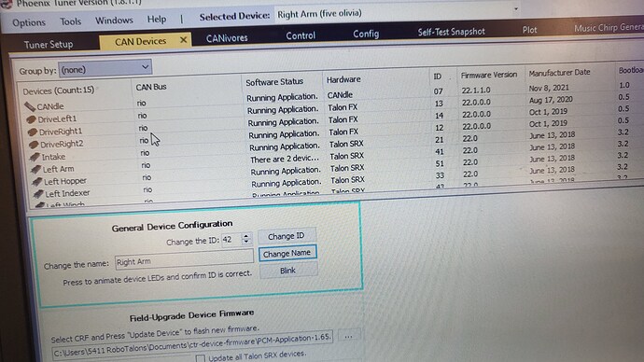Click the DriveRight1 motor icon
The width and height of the screenshot is (644, 362).
[x=32, y=132]
